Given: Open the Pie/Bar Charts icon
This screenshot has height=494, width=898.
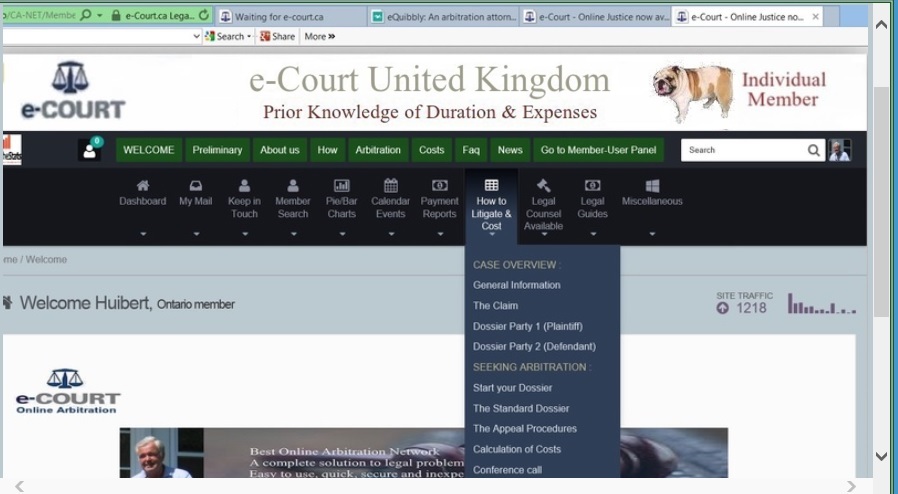Looking at the screenshot, I should pos(342,186).
